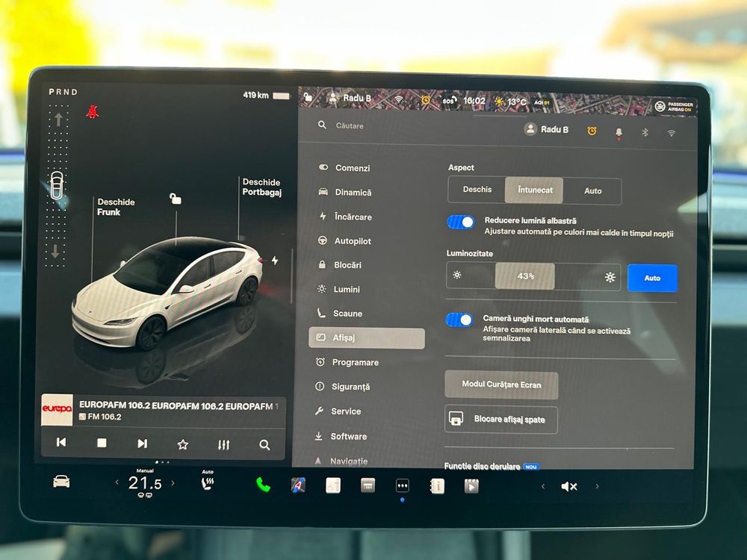This screenshot has height=560, width=747.
Task: Open the Scaune settings section
Action: pos(339,314)
